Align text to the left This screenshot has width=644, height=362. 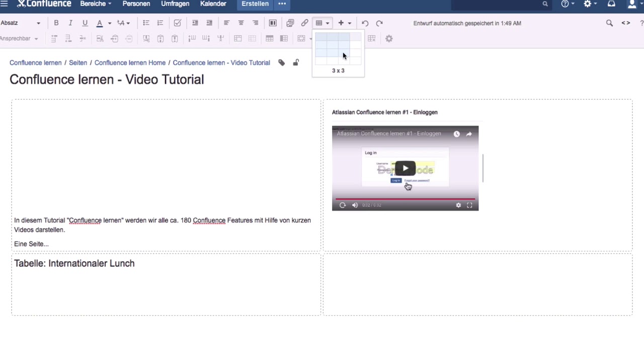coord(226,23)
